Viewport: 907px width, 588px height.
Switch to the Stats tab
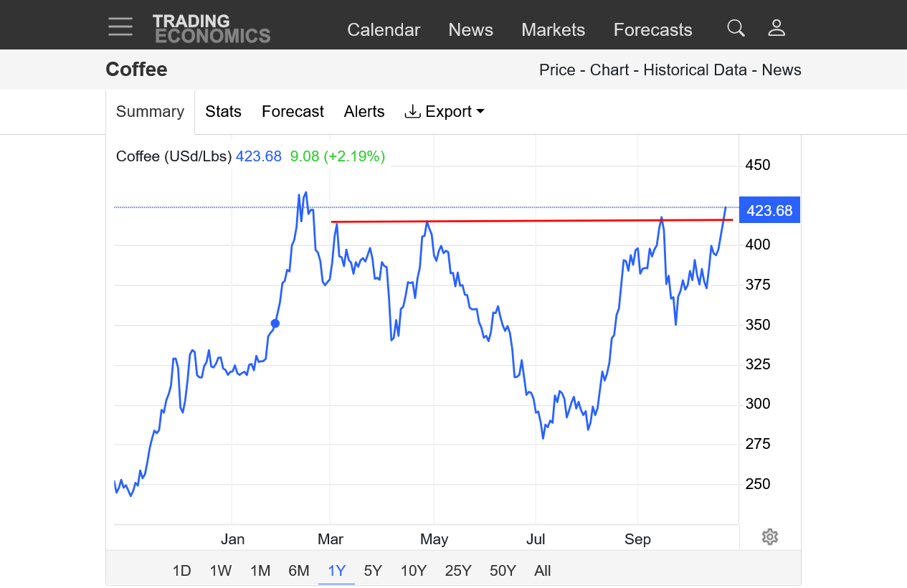pyautogui.click(x=223, y=112)
